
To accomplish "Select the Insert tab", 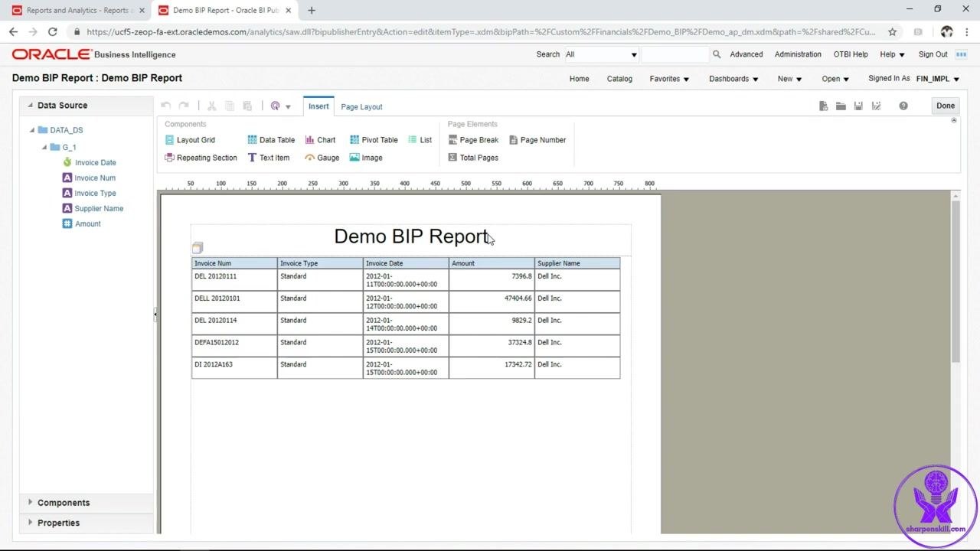I will pos(318,106).
